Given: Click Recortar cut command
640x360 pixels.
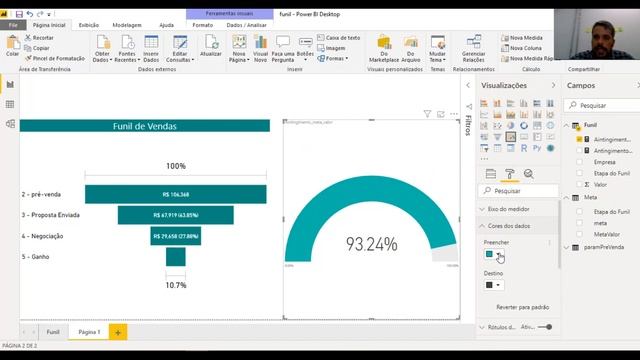Looking at the screenshot, I should (39, 38).
